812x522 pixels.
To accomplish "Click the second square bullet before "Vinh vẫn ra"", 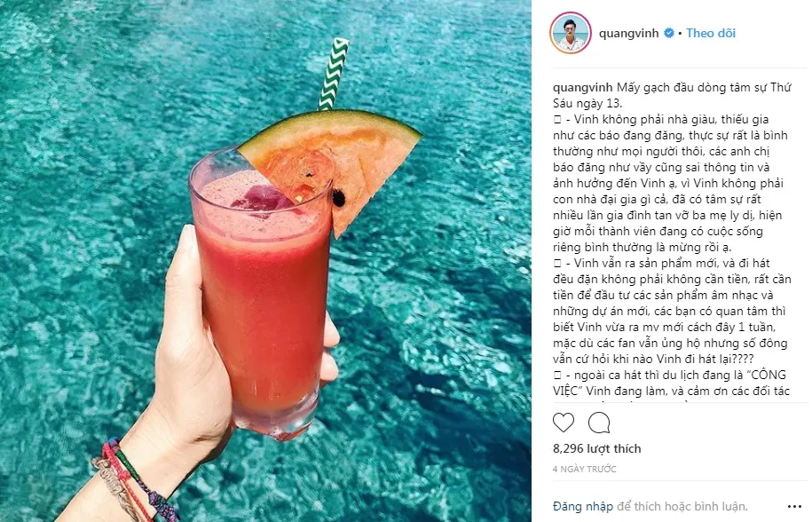I will coord(557,264).
